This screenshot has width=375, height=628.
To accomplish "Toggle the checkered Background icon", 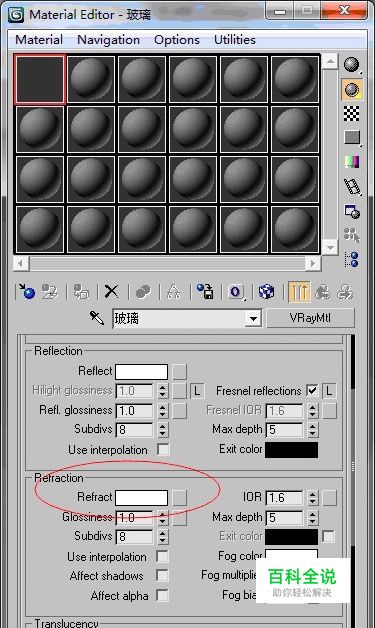I will [352, 113].
